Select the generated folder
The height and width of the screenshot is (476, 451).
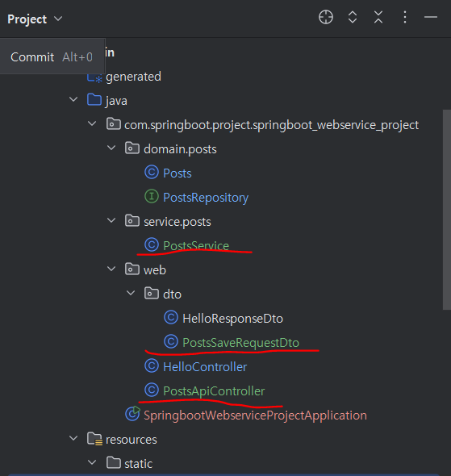click(133, 77)
